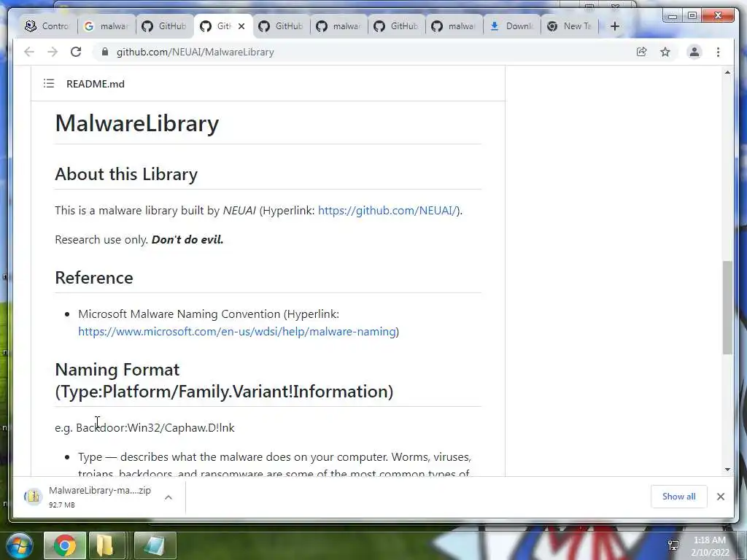Open the Windows Start menu
Screen dimensions: 747x560
[20, 545]
